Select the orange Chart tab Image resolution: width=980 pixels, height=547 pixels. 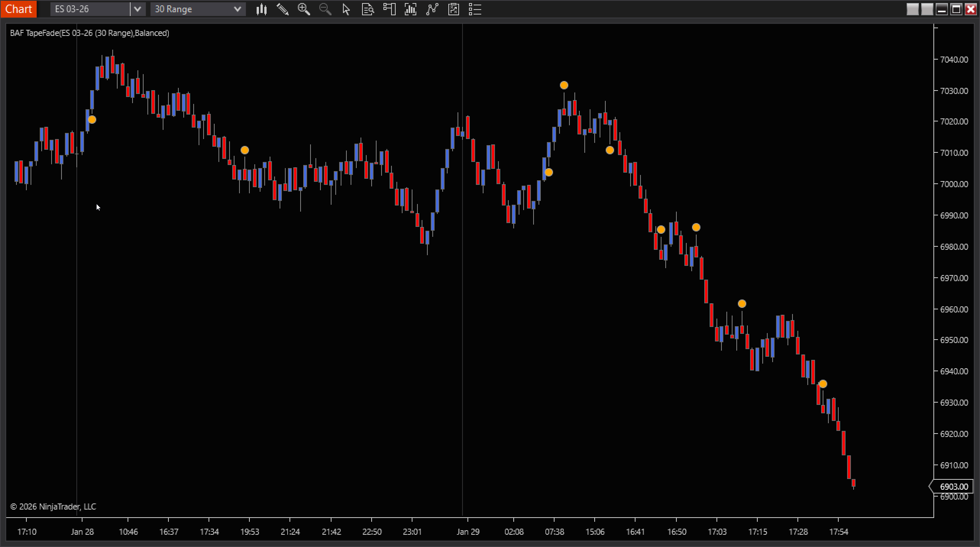[18, 9]
